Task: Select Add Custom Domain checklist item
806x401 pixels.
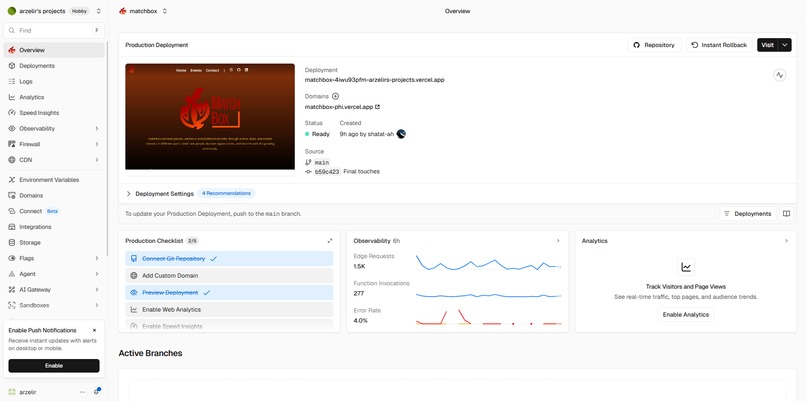Action: 229,276
